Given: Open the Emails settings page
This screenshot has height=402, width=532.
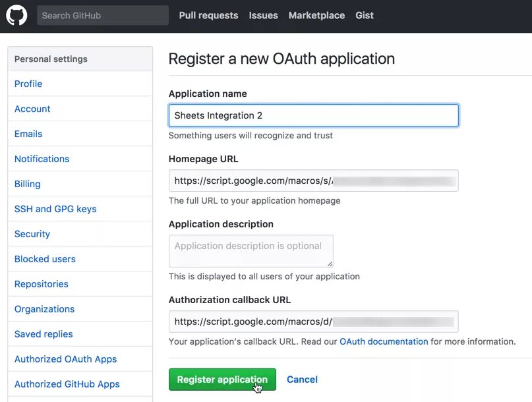Looking at the screenshot, I should click(28, 134).
